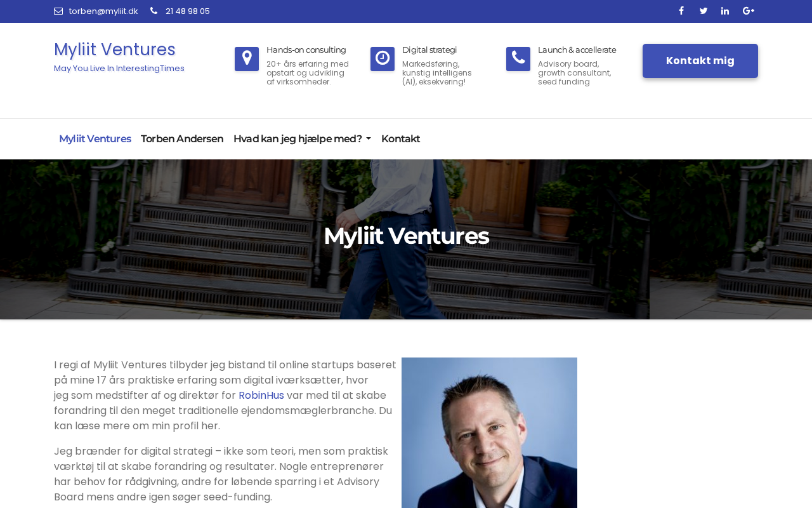Click the portrait photo of Torben
Screen dimensions: 812x508
(x=489, y=432)
